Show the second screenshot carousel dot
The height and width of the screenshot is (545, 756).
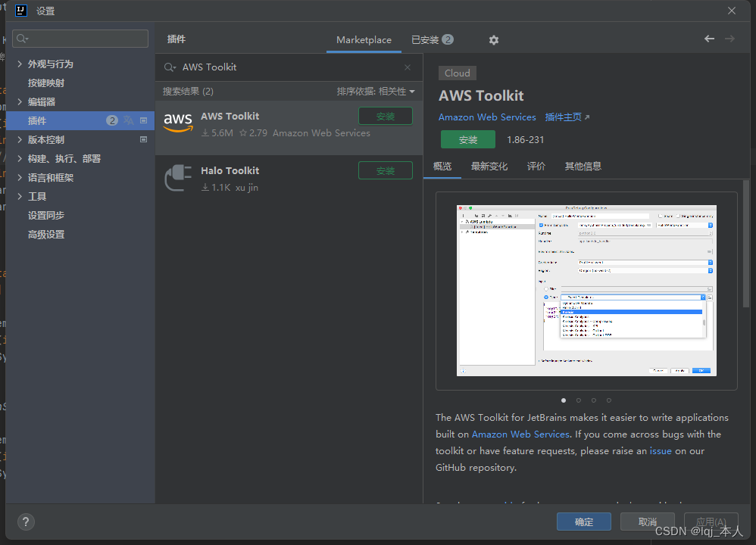[x=579, y=400]
